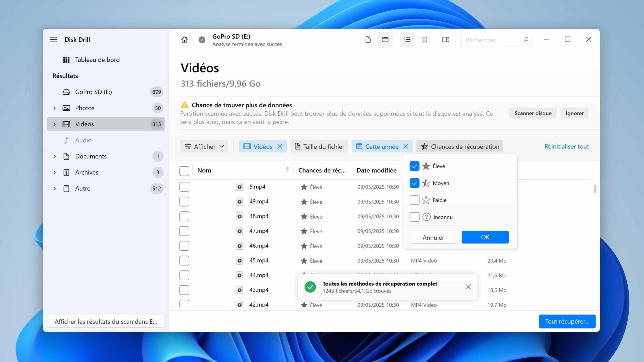Expand the Photos category
This screenshot has width=644, height=362.
click(x=54, y=108)
